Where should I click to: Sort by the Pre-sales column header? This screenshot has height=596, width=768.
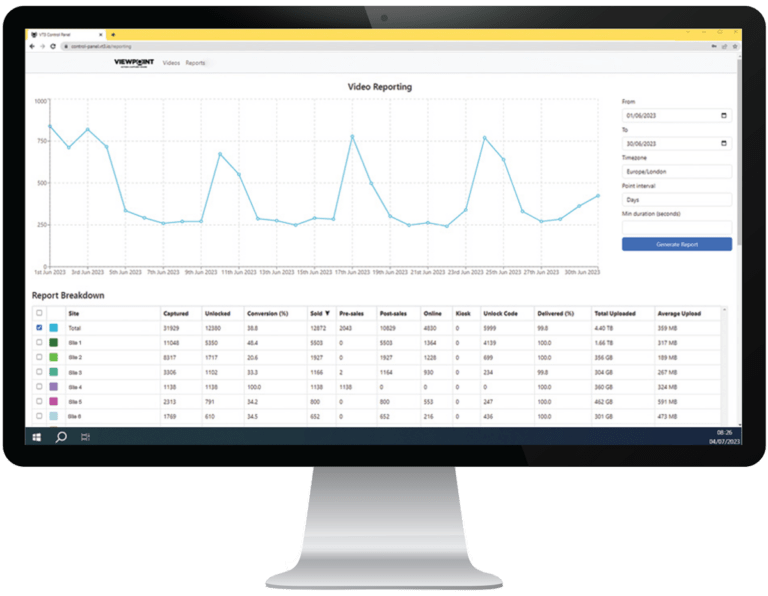coord(352,313)
